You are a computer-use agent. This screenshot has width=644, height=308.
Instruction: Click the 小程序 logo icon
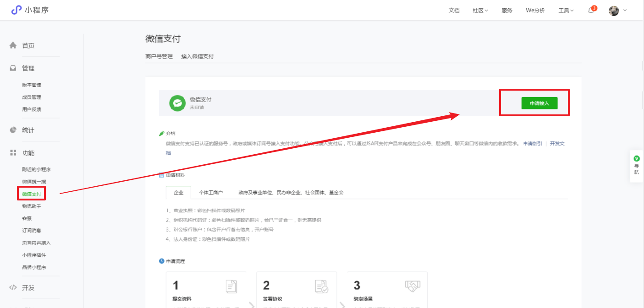point(17,10)
